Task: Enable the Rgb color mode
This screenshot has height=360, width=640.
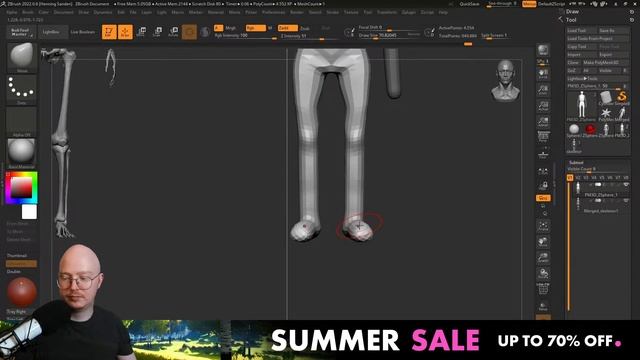Action: tap(256, 28)
